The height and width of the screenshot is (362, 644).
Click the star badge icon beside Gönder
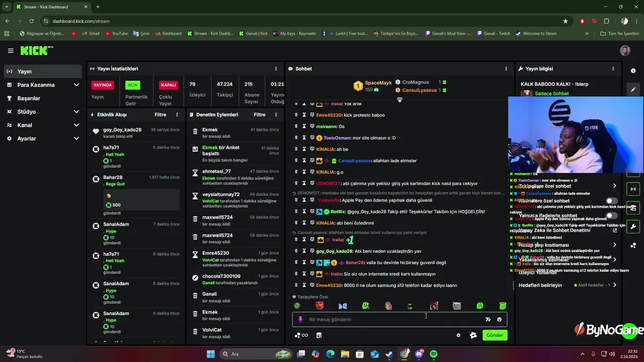[473, 335]
